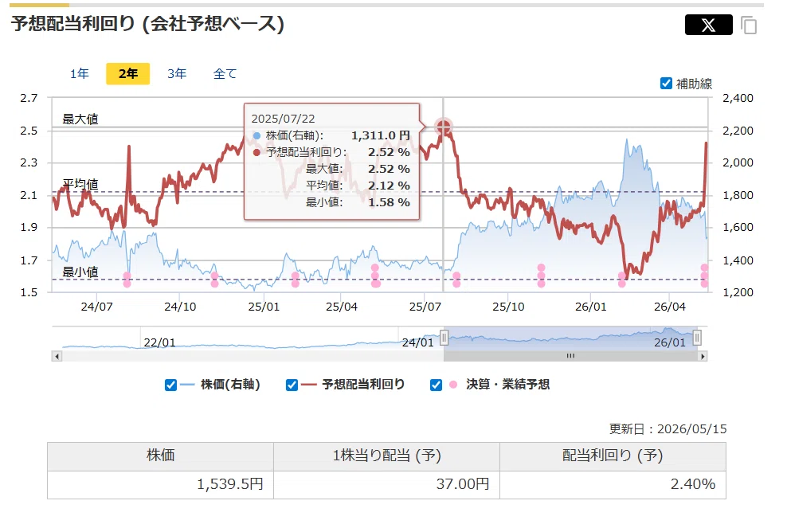Click the 株価 table header
787x532 pixels.
(161, 456)
